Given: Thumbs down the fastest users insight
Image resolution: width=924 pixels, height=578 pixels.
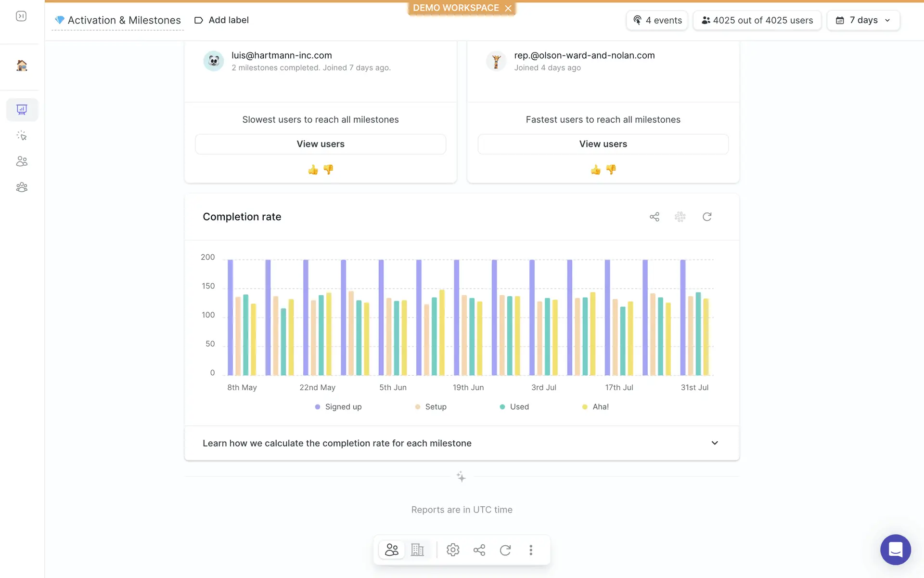Looking at the screenshot, I should [611, 170].
